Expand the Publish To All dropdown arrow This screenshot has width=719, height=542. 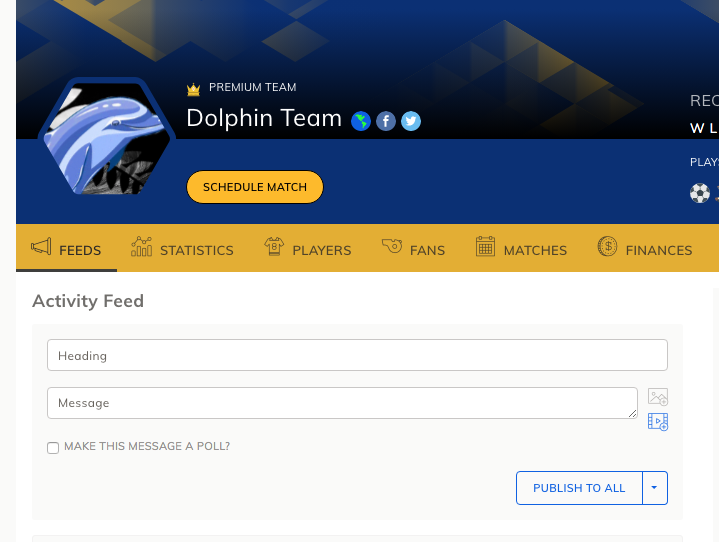[x=655, y=488]
